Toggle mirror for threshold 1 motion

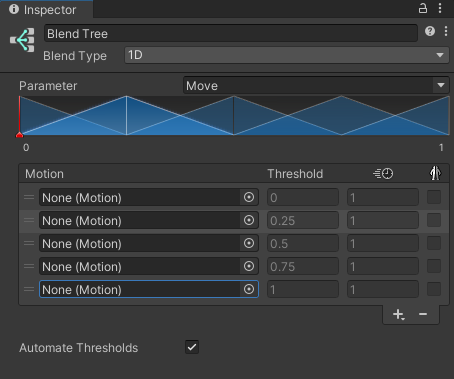(x=434, y=289)
